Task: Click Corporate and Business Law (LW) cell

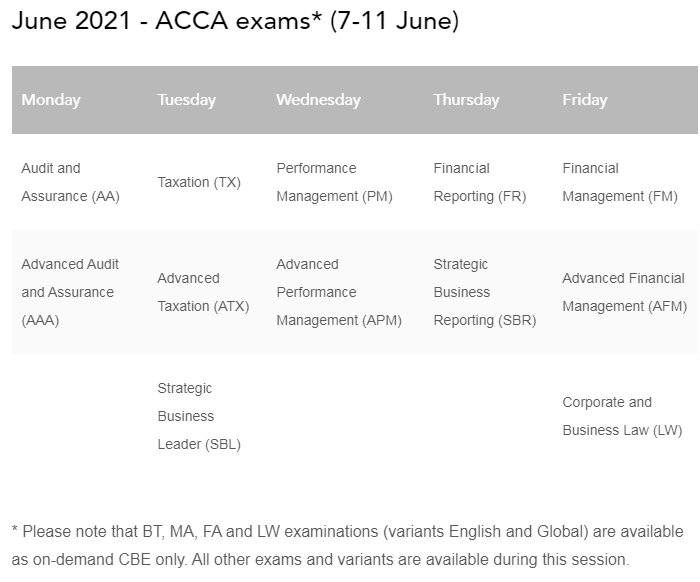Action: click(622, 416)
